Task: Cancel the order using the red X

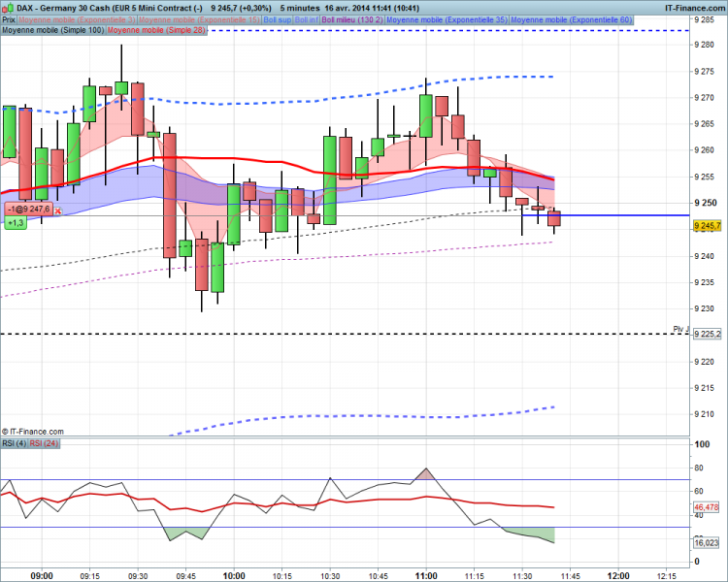Action: click(58, 210)
